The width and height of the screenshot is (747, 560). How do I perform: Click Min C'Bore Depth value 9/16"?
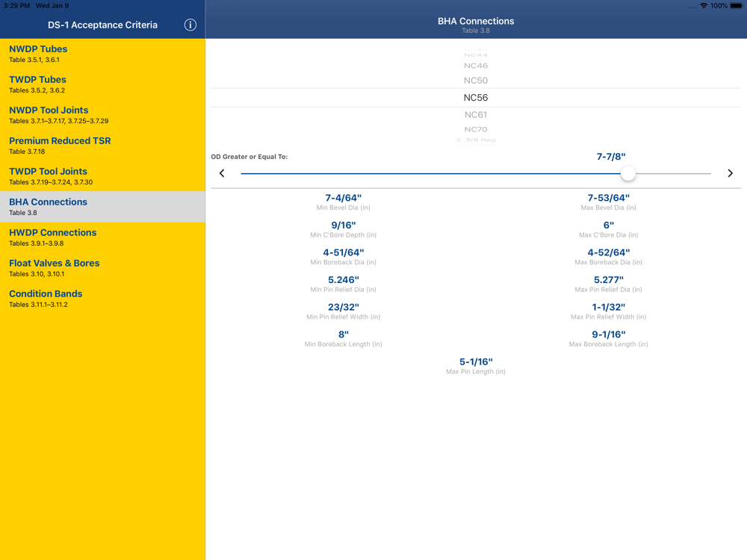343,225
